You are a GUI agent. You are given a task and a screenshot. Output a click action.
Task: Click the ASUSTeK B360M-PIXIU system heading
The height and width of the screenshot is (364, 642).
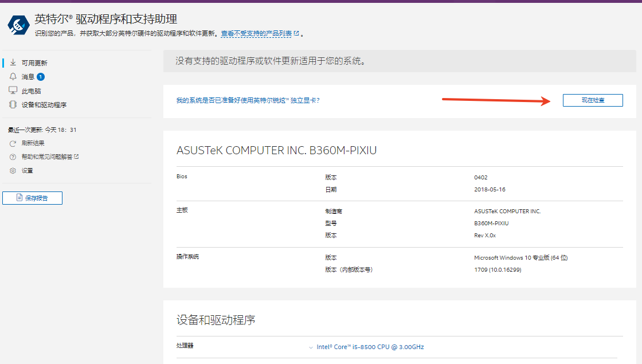pos(276,150)
